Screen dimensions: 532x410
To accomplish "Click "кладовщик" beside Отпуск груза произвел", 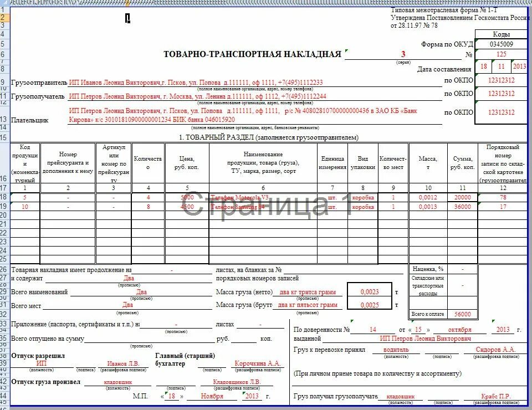I will 117,382.
